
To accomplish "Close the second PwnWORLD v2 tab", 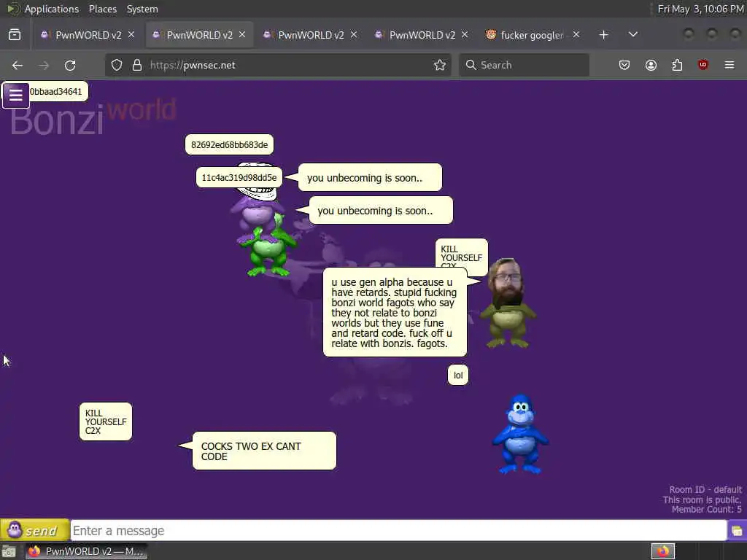I will [x=242, y=35].
